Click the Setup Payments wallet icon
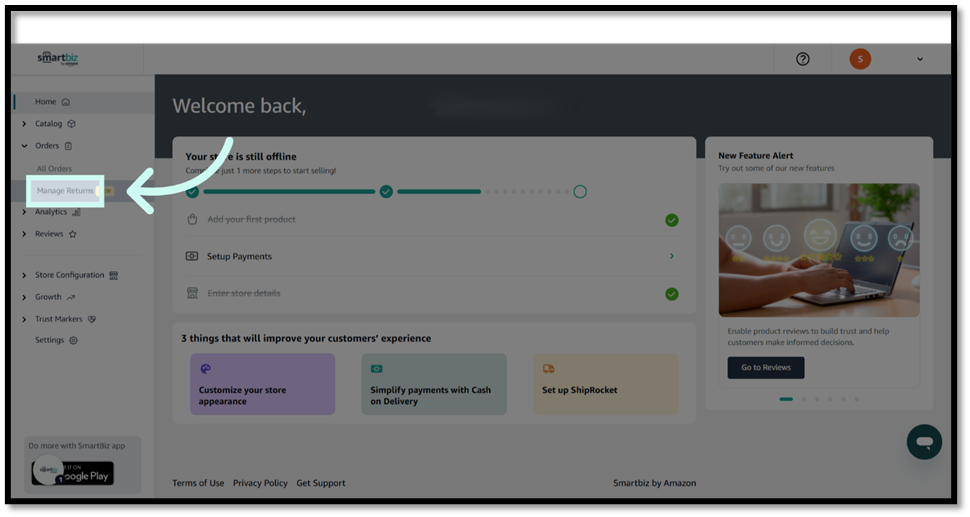 point(192,256)
